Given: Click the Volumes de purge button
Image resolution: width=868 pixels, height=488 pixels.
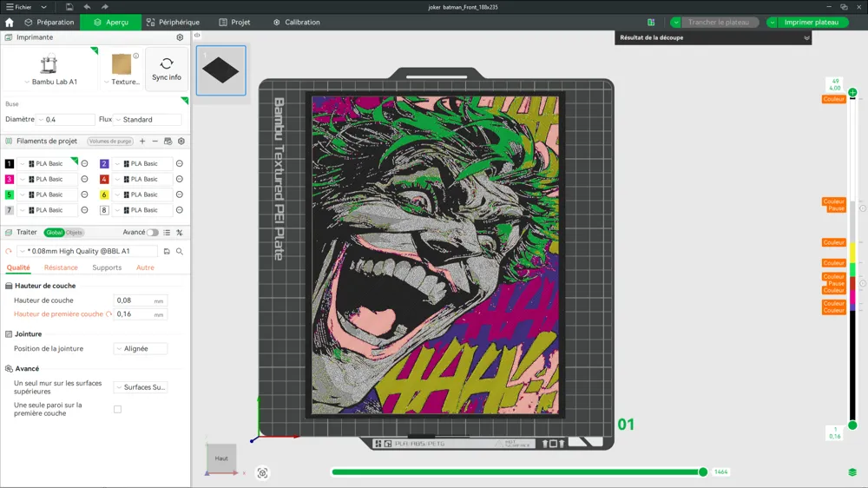Looking at the screenshot, I should coord(110,142).
